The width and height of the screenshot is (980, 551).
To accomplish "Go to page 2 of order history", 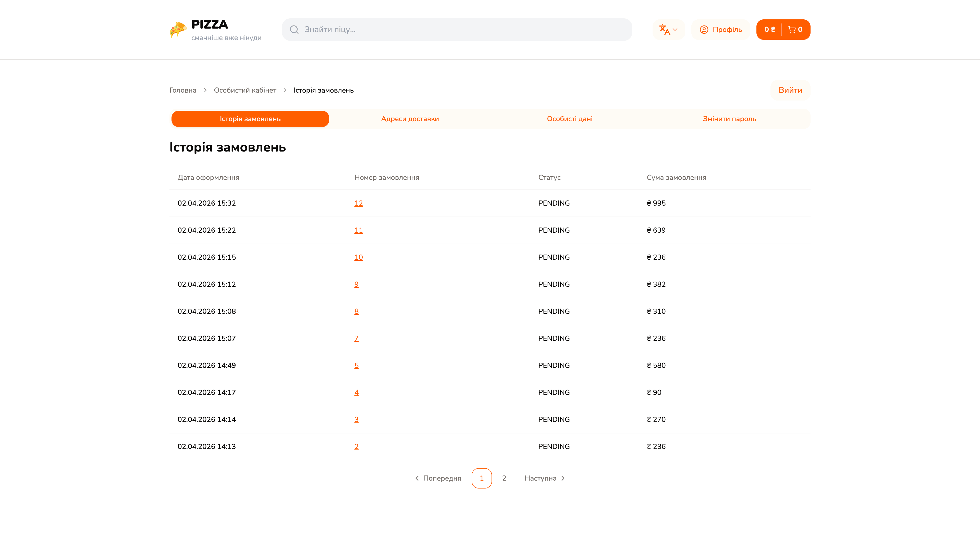I will 504,478.
